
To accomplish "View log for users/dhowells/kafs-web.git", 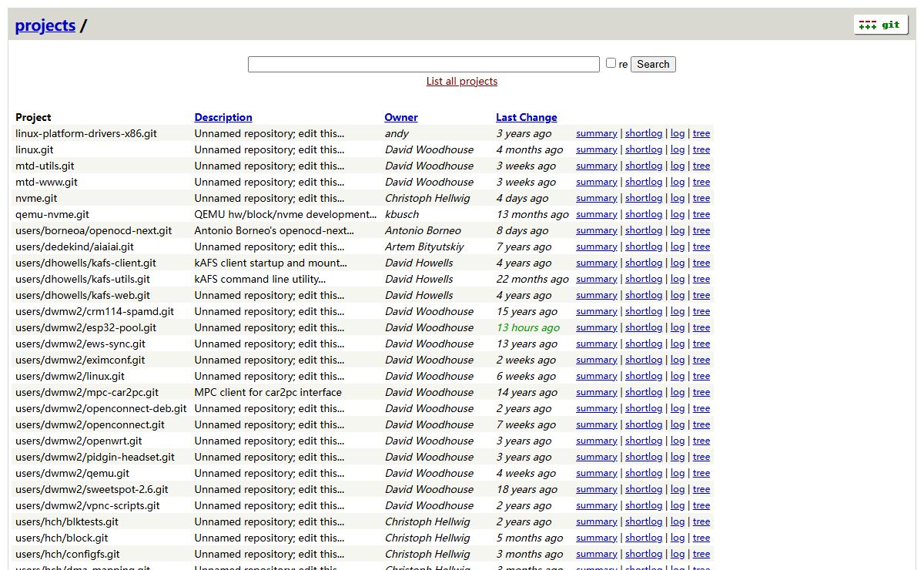I will 678,296.
